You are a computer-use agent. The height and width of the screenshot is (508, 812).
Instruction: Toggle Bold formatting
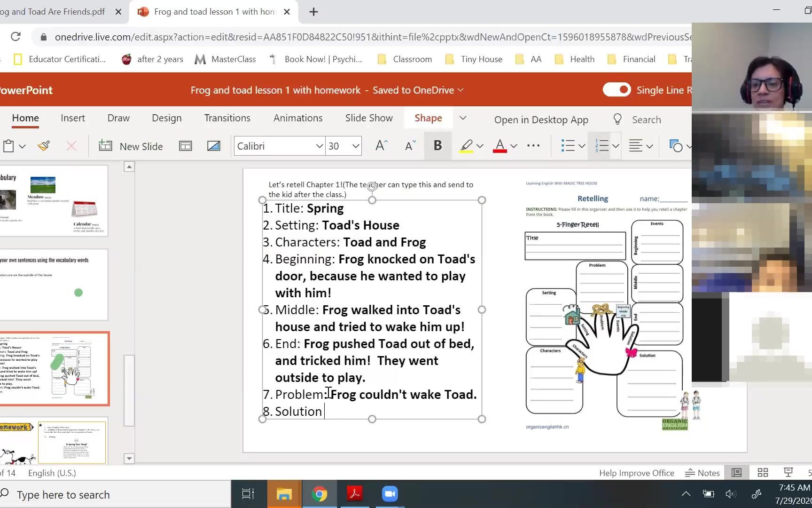[437, 146]
